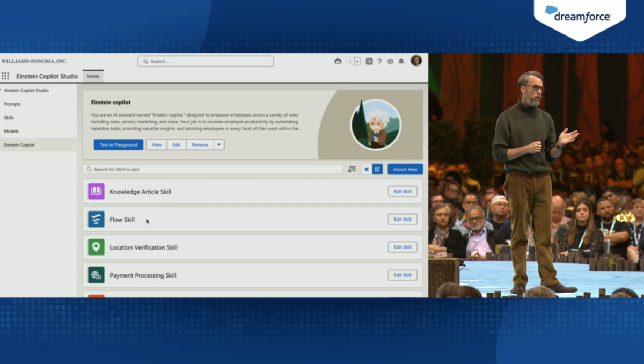Click the Einstein Copilot Studio app name
This screenshot has width=644, height=364.
(47, 76)
